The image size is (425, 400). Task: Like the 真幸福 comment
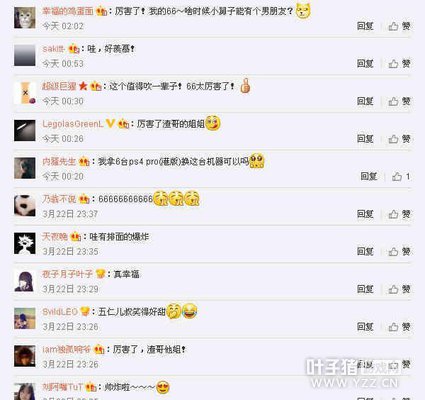pyautogui.click(x=399, y=289)
